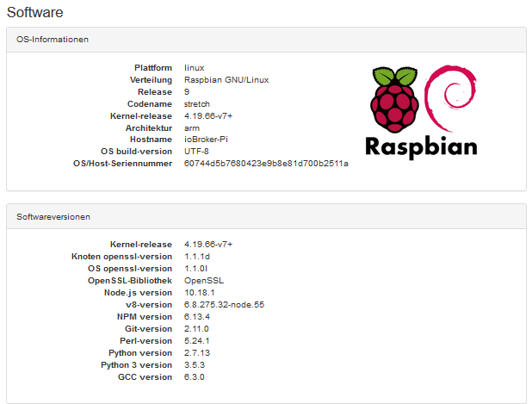Click the Git-version value 2.11.0
532x404 pixels.
pyautogui.click(x=196, y=329)
